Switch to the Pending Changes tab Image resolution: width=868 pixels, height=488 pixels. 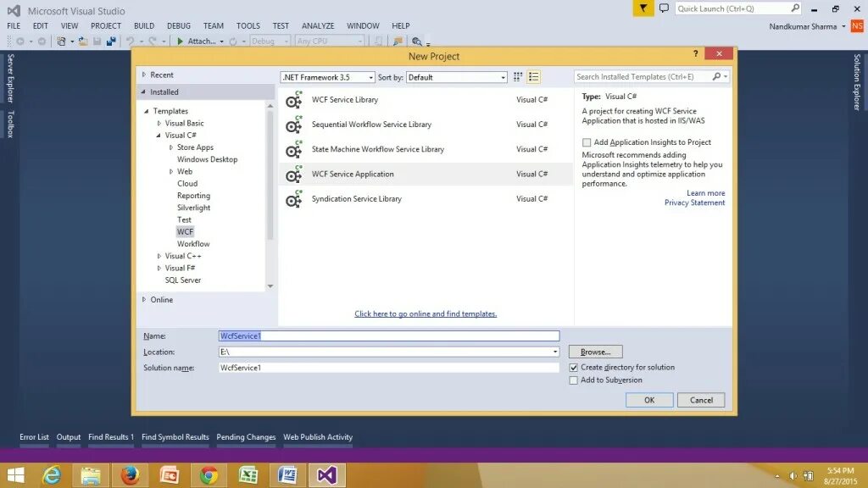246,437
